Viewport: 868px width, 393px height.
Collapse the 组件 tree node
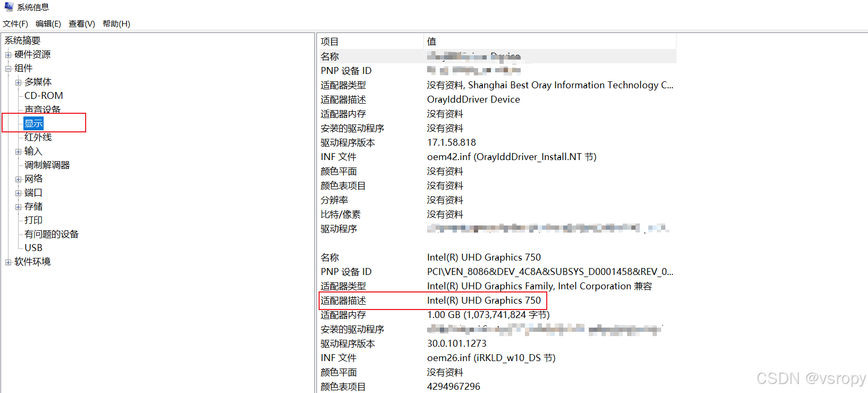click(x=8, y=69)
